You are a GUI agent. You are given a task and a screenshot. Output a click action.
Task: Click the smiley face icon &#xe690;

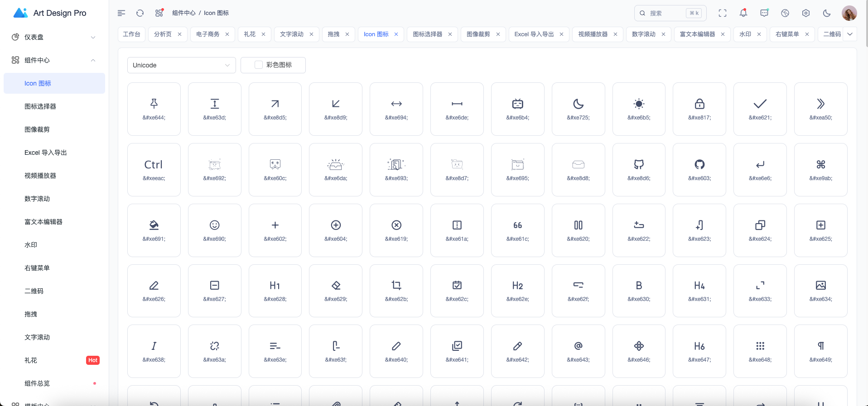coord(215,230)
